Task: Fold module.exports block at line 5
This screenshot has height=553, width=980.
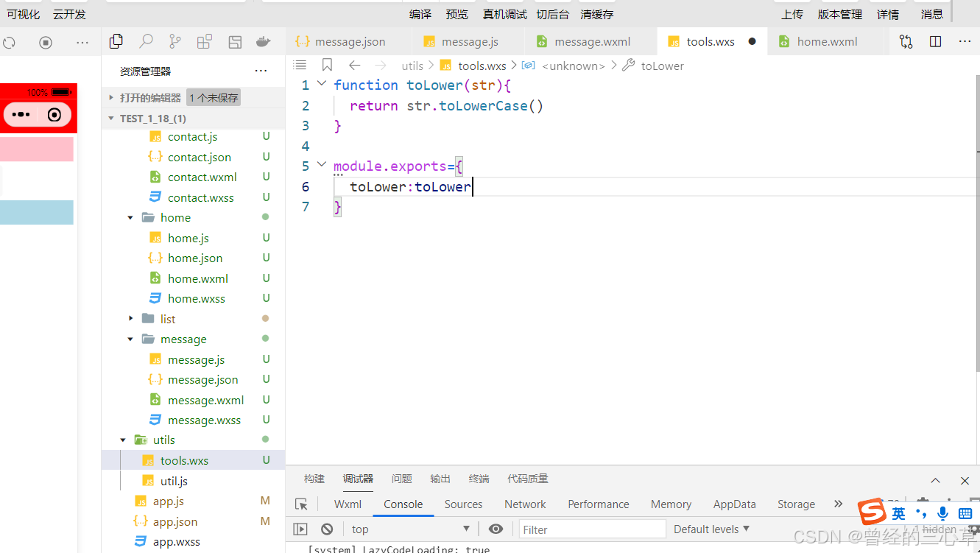Action: coord(321,165)
